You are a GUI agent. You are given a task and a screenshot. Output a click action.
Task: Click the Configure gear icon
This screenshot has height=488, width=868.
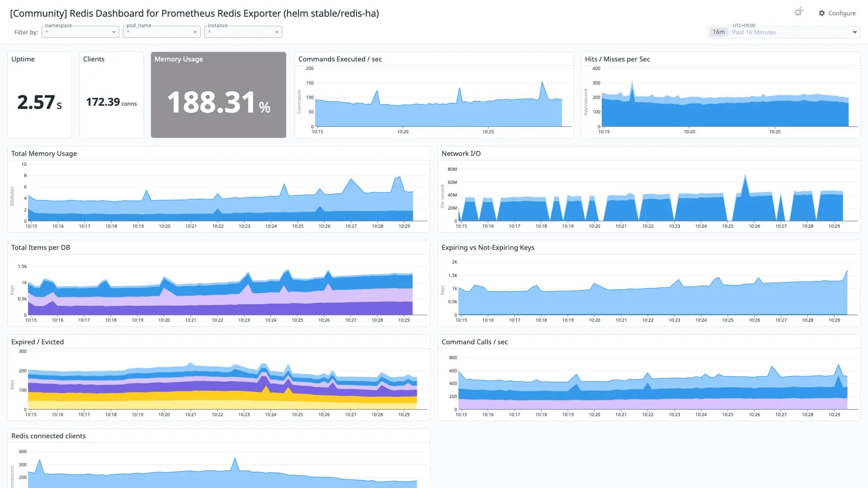(x=822, y=13)
